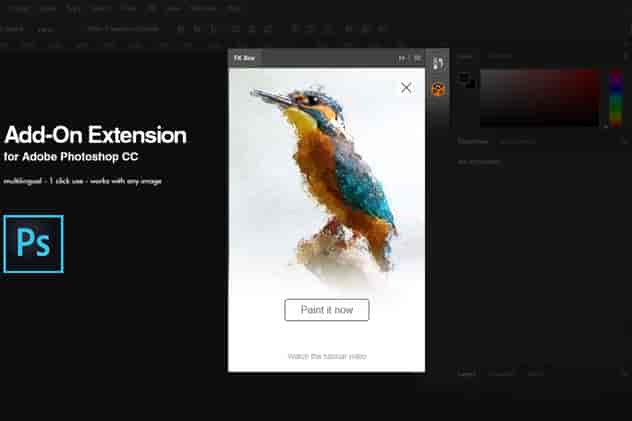This screenshot has width=632, height=421.
Task: Collapse the FX Box panel with double arrows
Action: pos(402,58)
